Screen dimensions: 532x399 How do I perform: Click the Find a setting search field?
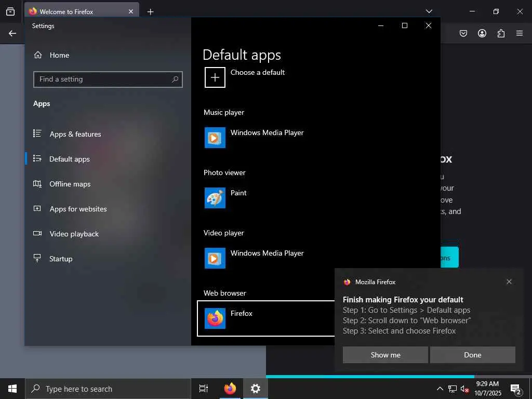108,79
